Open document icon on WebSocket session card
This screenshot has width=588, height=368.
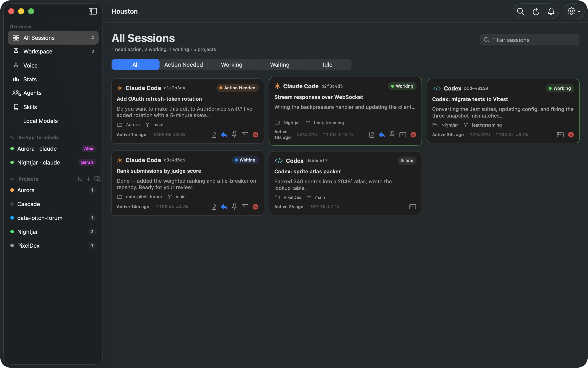click(372, 135)
